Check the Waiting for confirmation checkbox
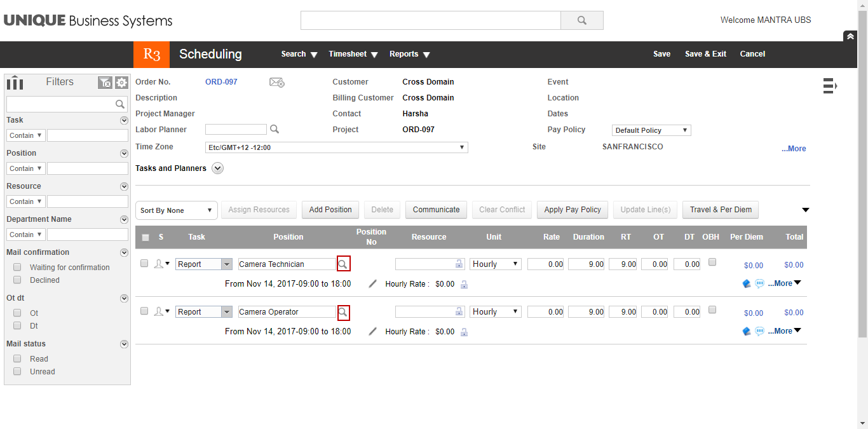Image resolution: width=868 pixels, height=429 pixels. (x=17, y=267)
